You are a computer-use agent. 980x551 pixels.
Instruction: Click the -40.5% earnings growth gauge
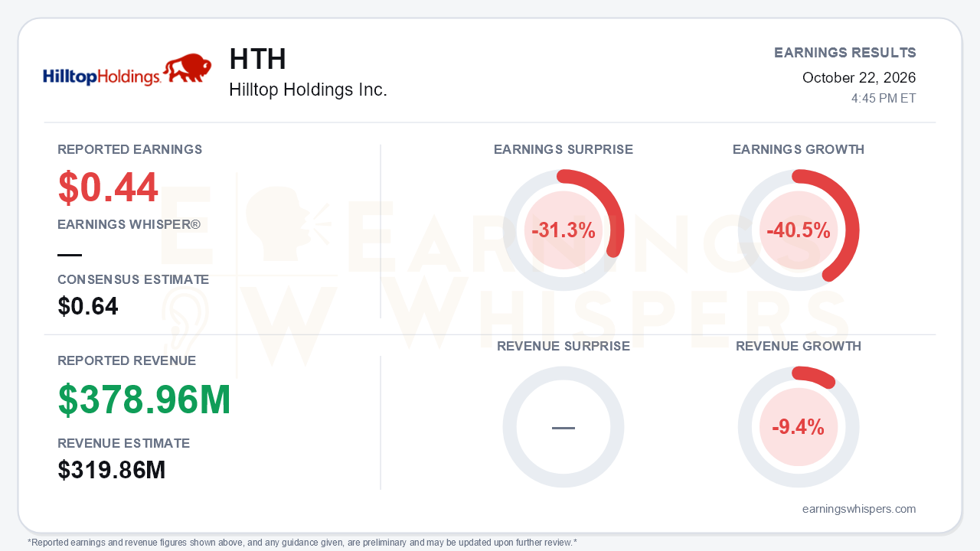799,230
